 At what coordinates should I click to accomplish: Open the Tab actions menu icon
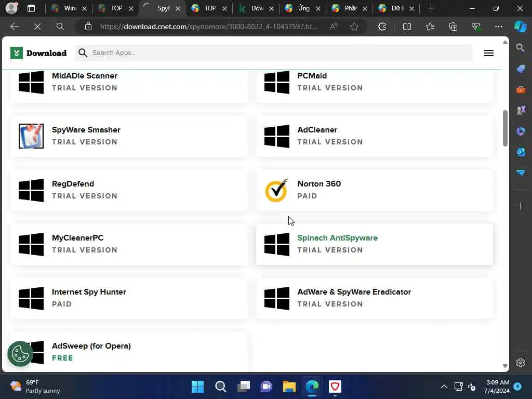[x=31, y=8]
